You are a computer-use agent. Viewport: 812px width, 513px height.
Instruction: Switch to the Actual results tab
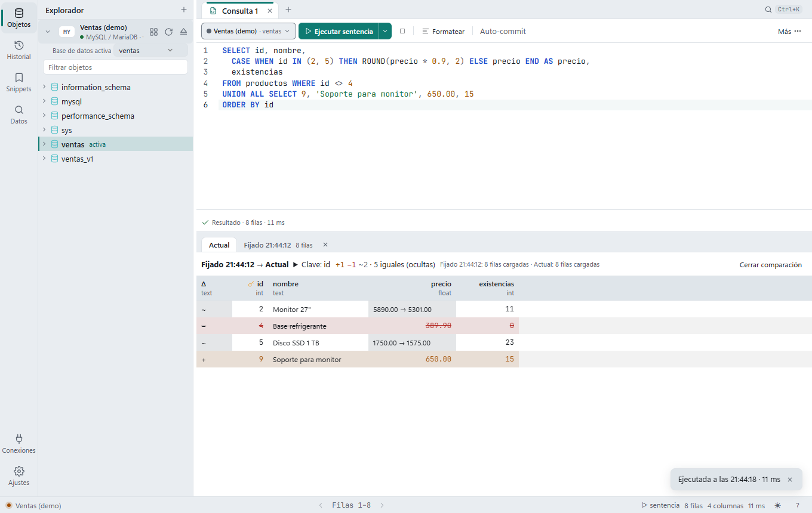tap(219, 245)
